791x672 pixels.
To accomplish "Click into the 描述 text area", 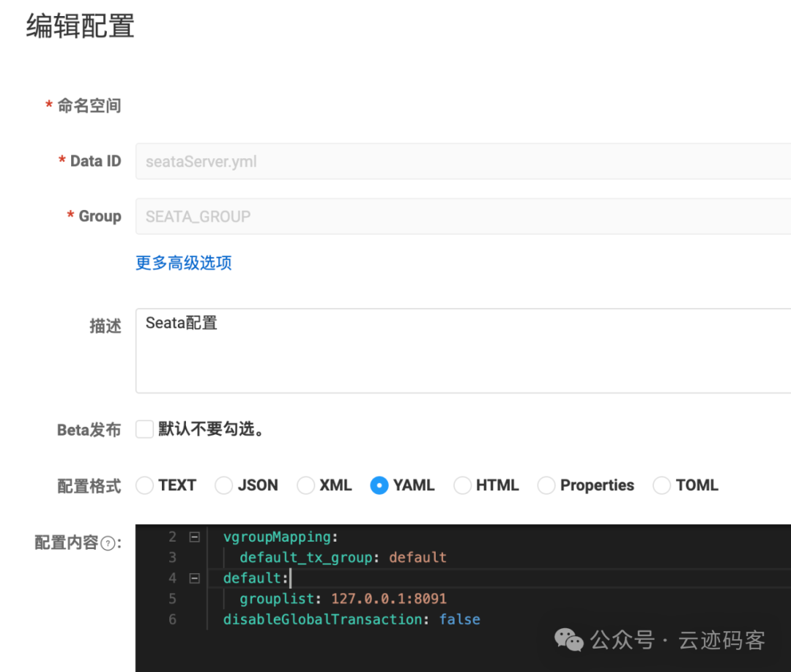I will 463,351.
